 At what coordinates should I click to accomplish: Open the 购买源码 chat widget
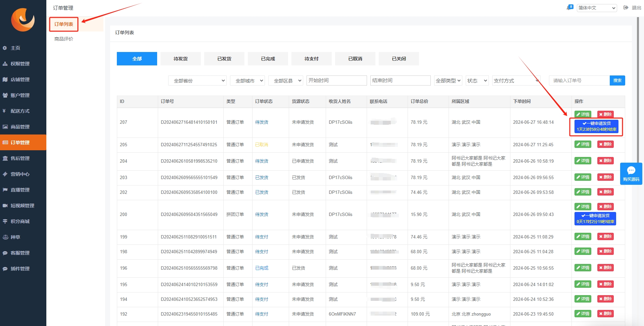point(631,174)
